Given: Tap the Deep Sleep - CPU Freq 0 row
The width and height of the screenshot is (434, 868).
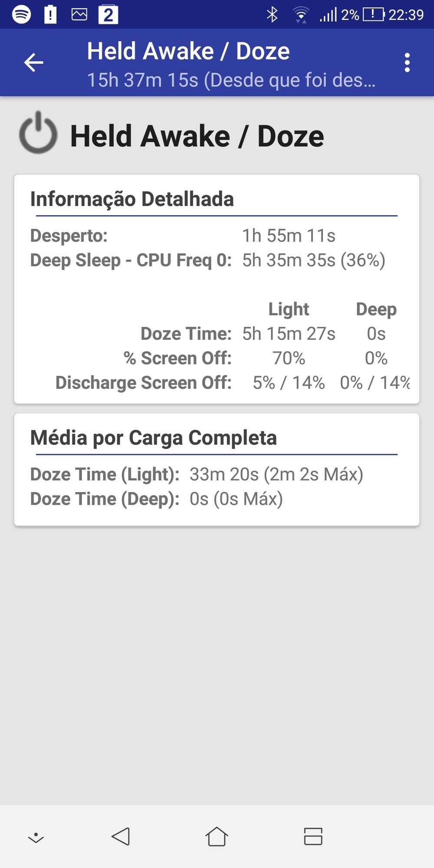Looking at the screenshot, I should point(207,260).
